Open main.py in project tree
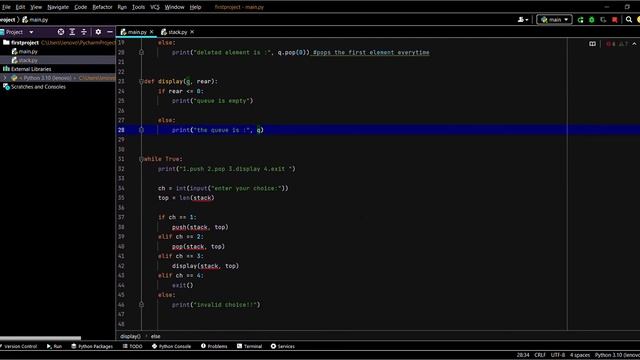The width and height of the screenshot is (640, 360). point(28,51)
